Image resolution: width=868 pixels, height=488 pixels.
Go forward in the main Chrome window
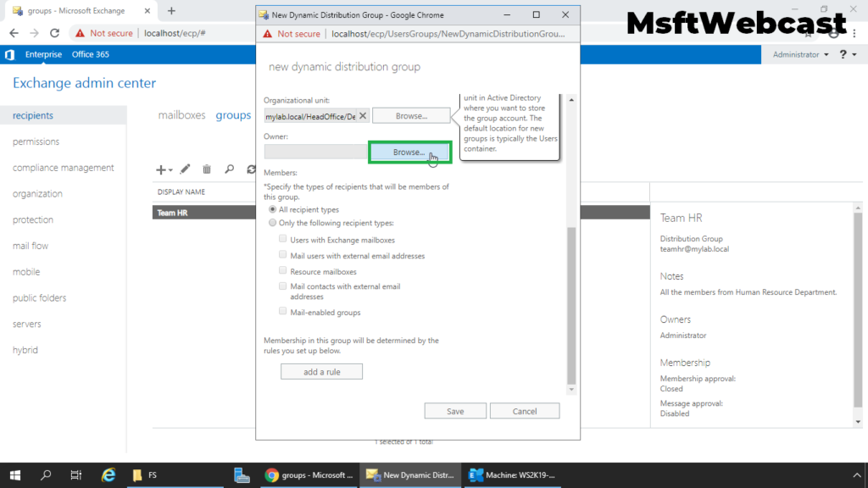point(34,33)
